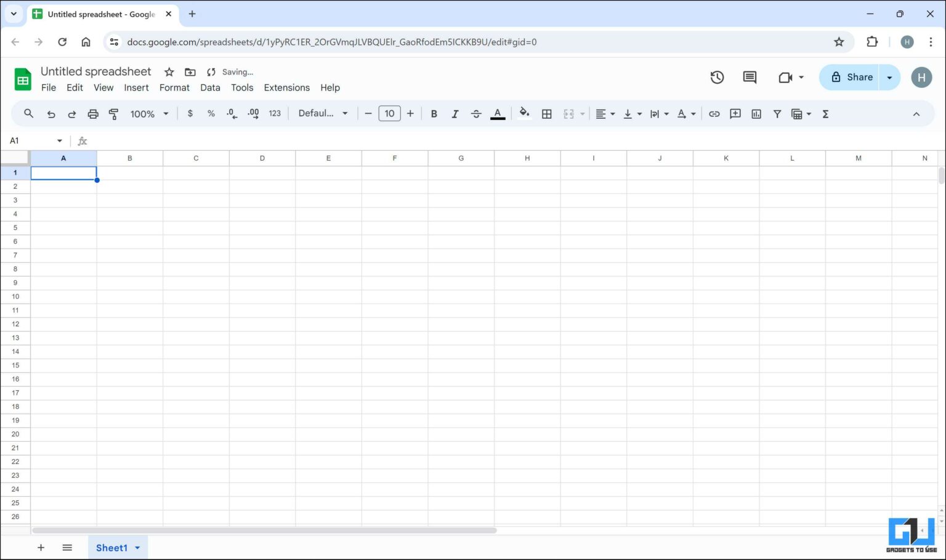Toggle bold formatting
946x560 pixels.
pos(434,113)
